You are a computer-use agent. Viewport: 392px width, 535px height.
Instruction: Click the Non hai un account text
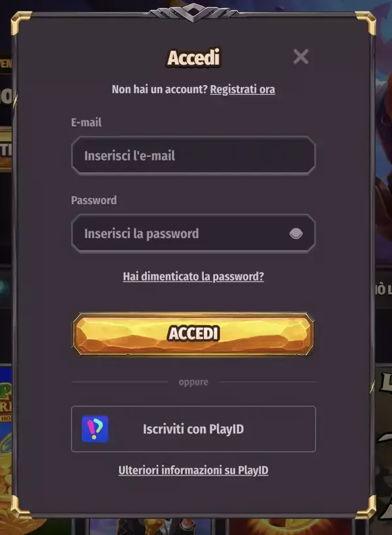click(159, 90)
